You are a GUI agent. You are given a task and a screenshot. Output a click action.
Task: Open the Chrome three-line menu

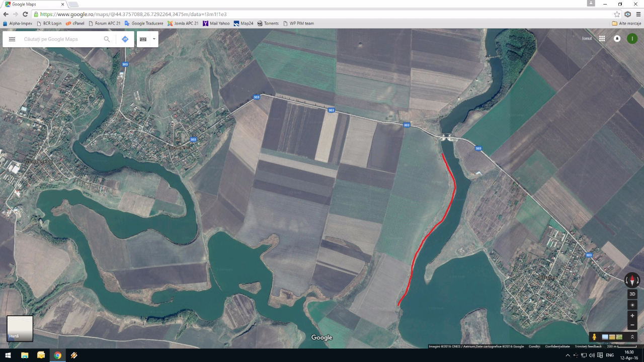pos(638,15)
